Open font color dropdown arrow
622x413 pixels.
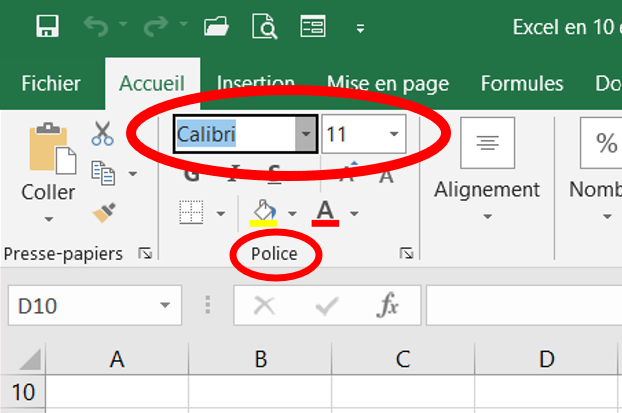pyautogui.click(x=354, y=214)
